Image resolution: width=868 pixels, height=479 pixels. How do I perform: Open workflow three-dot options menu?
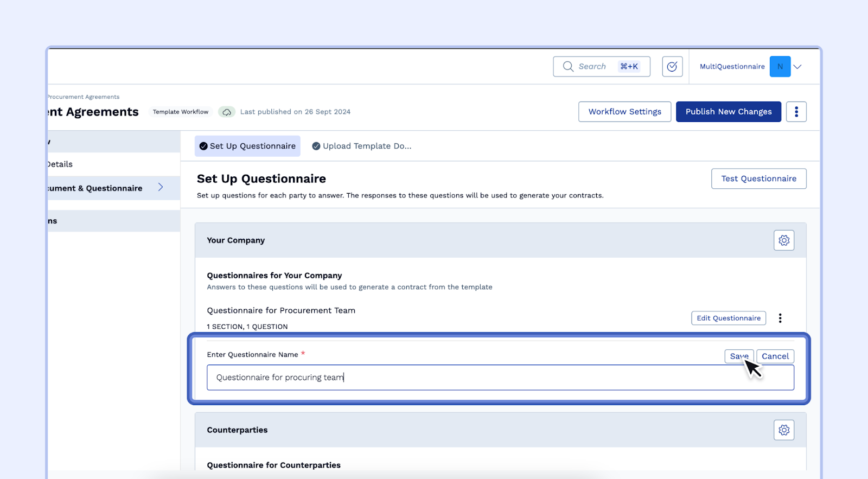coord(796,112)
